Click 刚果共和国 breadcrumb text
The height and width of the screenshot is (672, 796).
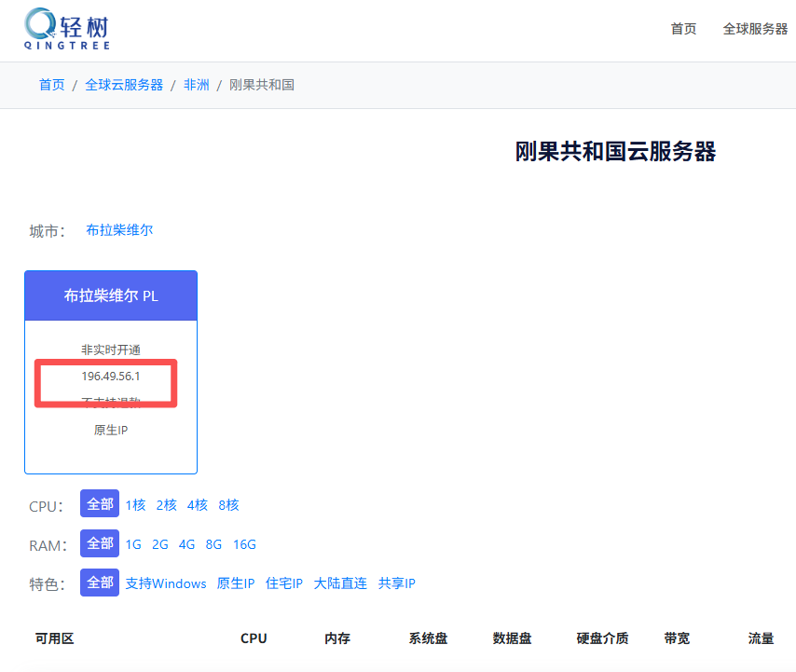[x=261, y=85]
